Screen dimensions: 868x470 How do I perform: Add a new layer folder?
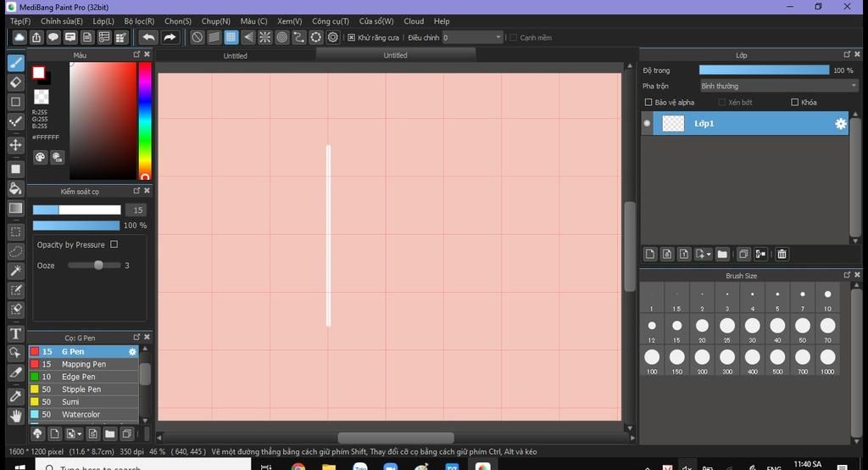pos(722,254)
